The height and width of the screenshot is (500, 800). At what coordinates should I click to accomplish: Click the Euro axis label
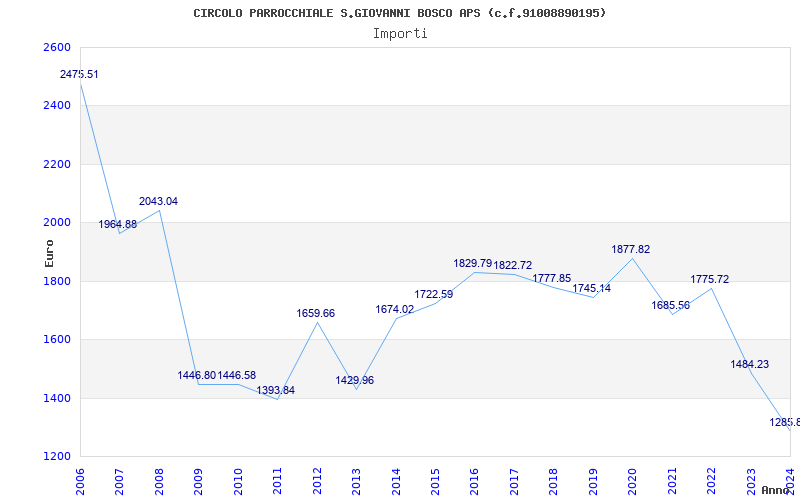pos(49,254)
